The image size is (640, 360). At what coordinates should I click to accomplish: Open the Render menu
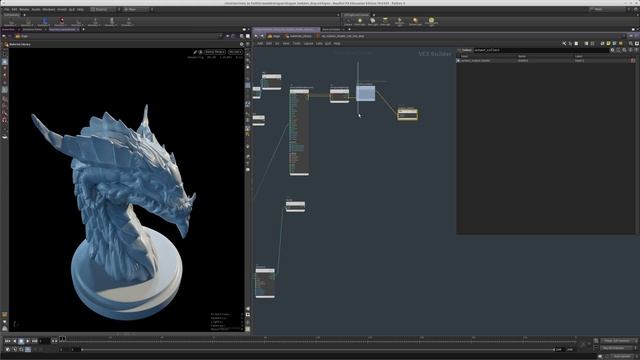click(24, 9)
